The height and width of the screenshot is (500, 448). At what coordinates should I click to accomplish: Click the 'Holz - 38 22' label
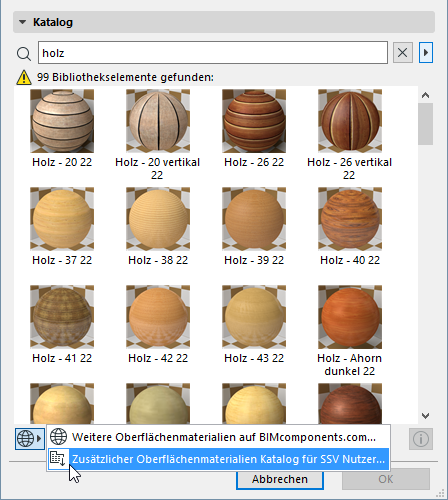coord(158,260)
